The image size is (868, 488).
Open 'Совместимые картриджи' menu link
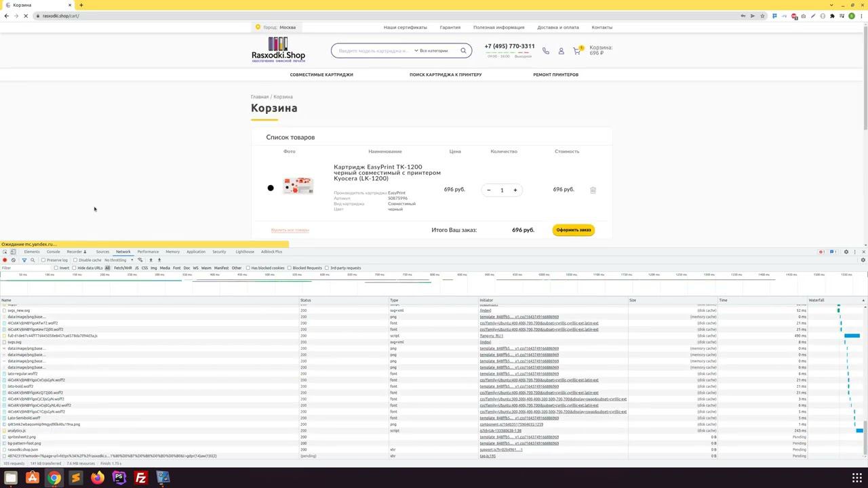[321, 75]
